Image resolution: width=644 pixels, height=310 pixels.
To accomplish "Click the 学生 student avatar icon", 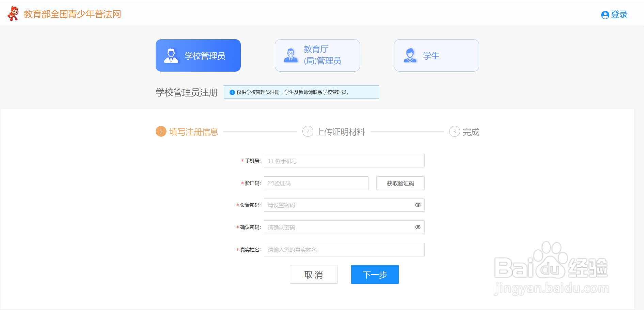I will coord(410,56).
